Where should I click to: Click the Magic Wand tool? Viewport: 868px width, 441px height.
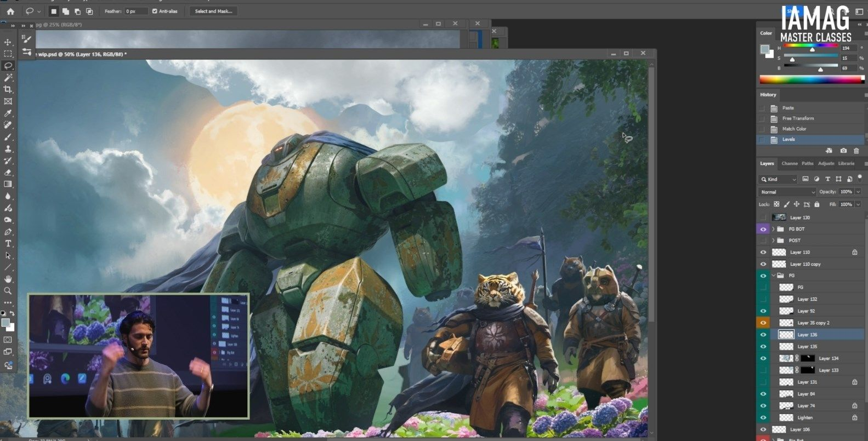[x=8, y=78]
